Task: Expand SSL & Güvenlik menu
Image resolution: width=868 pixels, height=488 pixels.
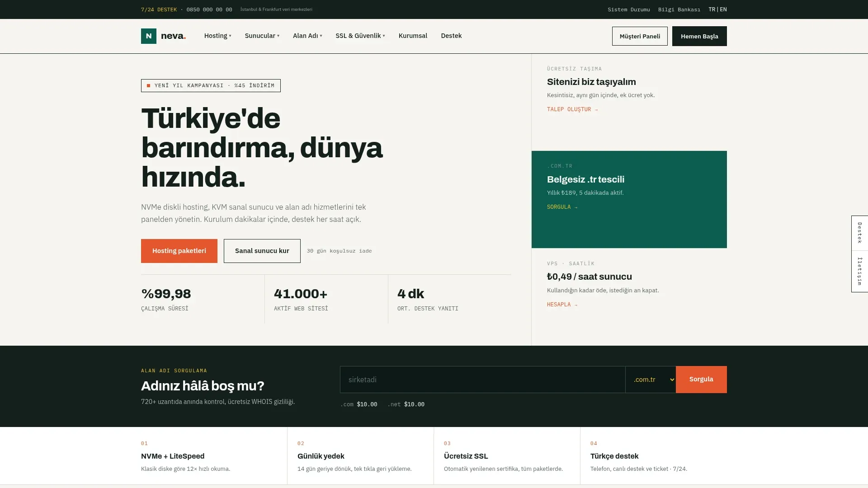Action: pyautogui.click(x=360, y=36)
